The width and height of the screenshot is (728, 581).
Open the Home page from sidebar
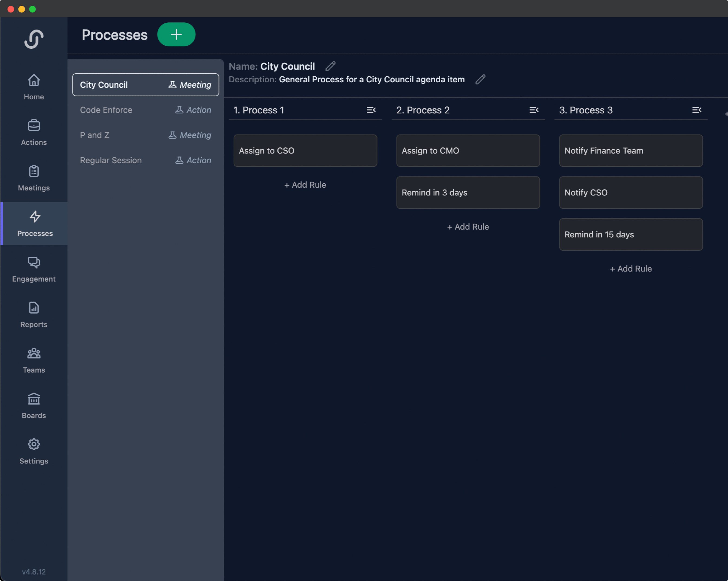pos(34,87)
